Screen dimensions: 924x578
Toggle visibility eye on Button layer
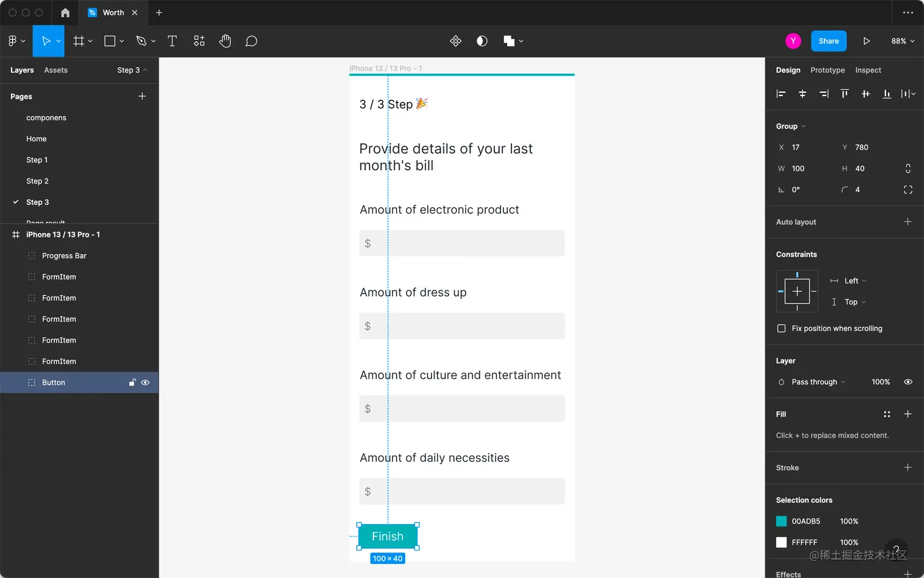click(145, 382)
